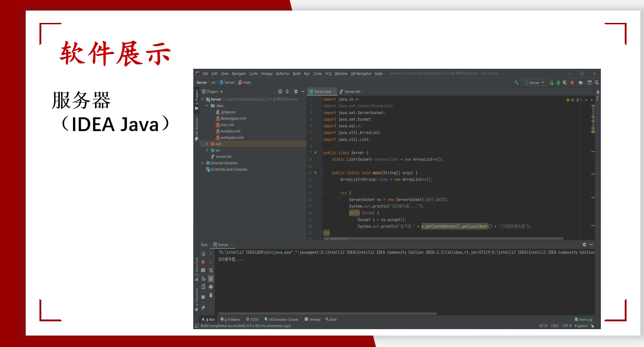The width and height of the screenshot is (644, 347).
Task: Expand the out folder
Action: [207, 144]
